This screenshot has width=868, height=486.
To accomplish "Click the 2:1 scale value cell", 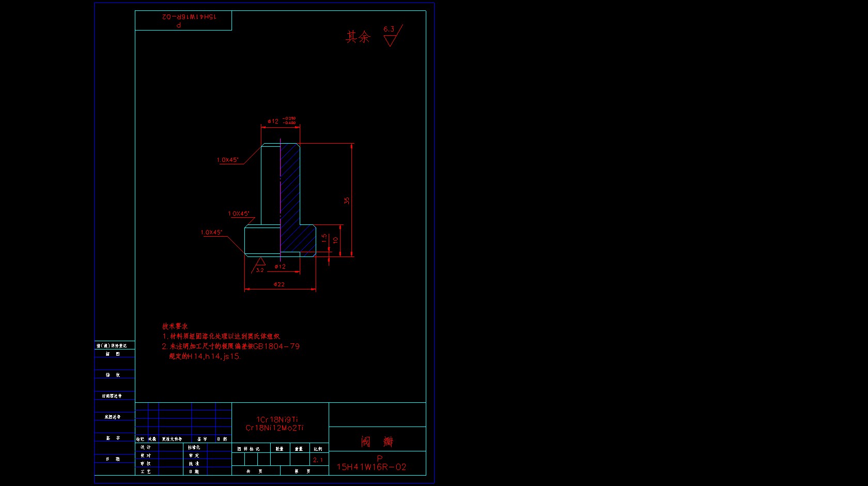I will point(318,460).
